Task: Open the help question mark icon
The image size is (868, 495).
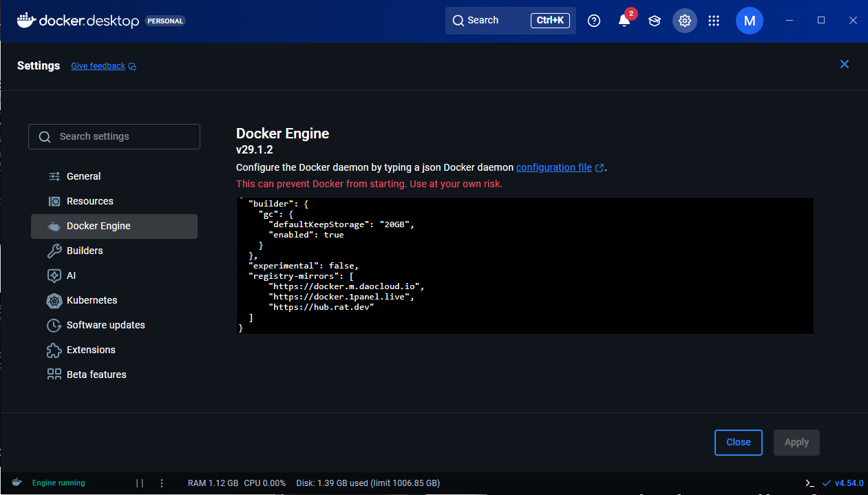Action: tap(594, 21)
